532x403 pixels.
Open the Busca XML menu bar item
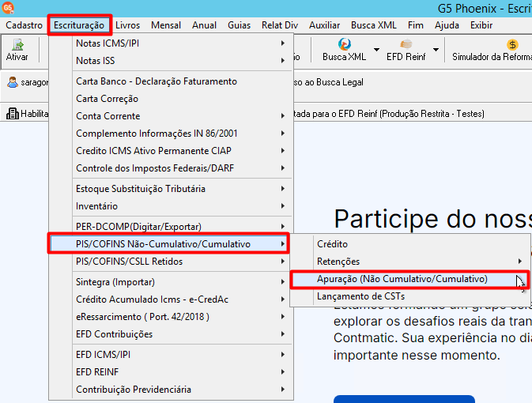tap(374, 25)
